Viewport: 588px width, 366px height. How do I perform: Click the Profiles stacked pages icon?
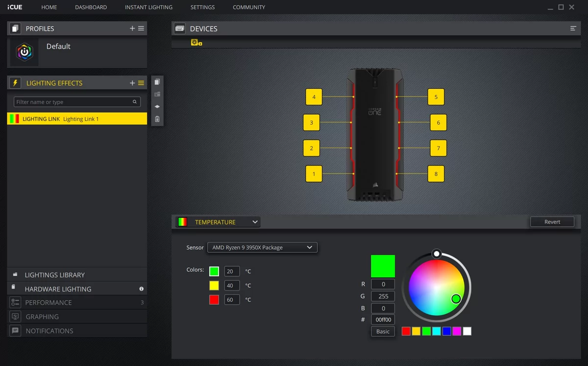coord(15,28)
